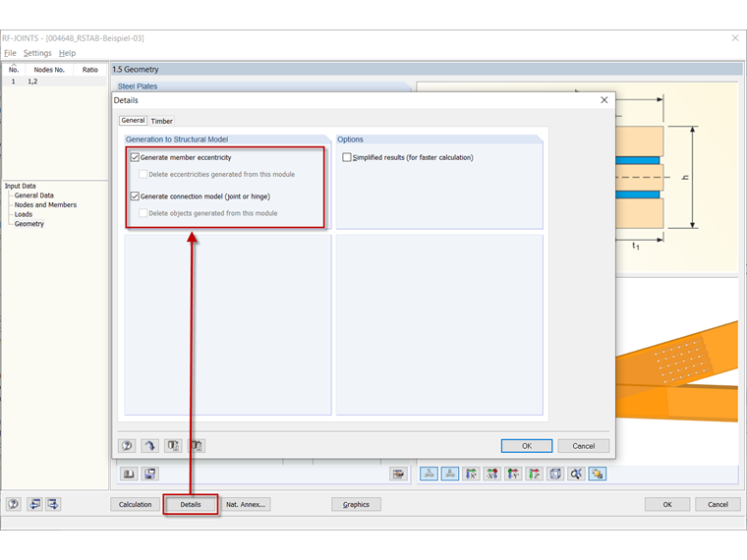Click the load-default-settings icon in Details dialog

point(173,446)
